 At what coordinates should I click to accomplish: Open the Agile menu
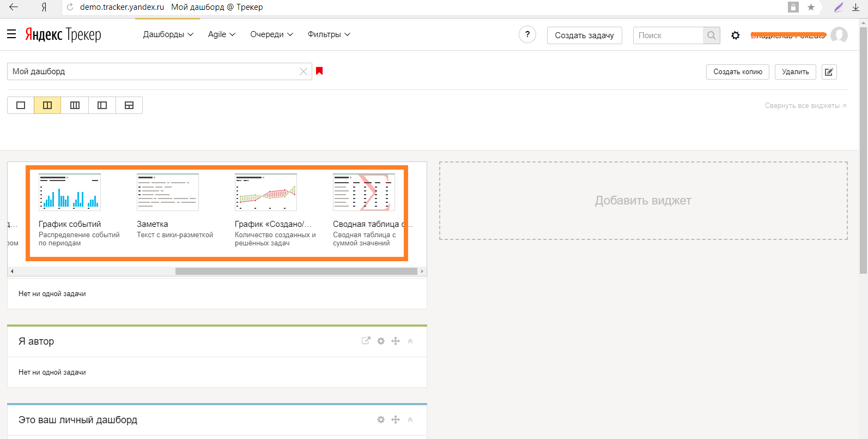click(222, 34)
